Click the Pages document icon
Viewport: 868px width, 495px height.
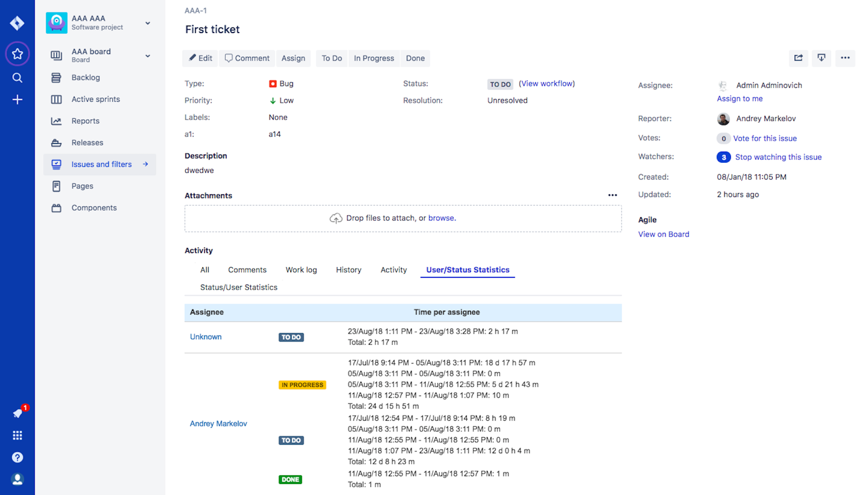click(x=56, y=186)
